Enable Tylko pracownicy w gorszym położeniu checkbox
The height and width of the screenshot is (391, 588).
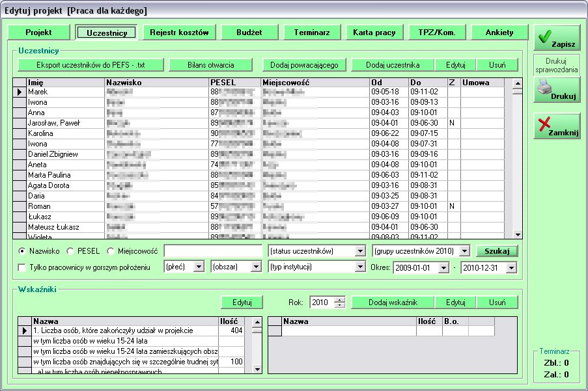[x=22, y=267]
